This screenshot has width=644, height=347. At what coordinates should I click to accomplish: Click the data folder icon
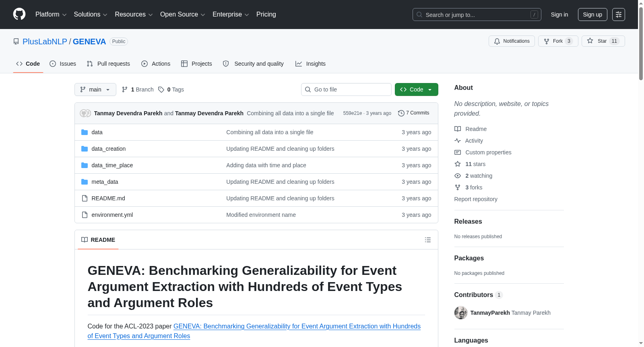[85, 132]
